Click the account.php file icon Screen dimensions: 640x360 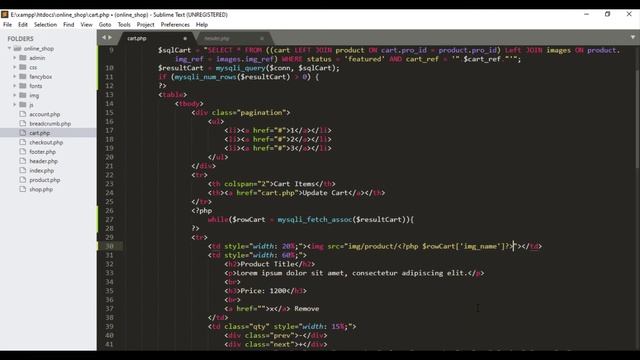tap(23, 114)
